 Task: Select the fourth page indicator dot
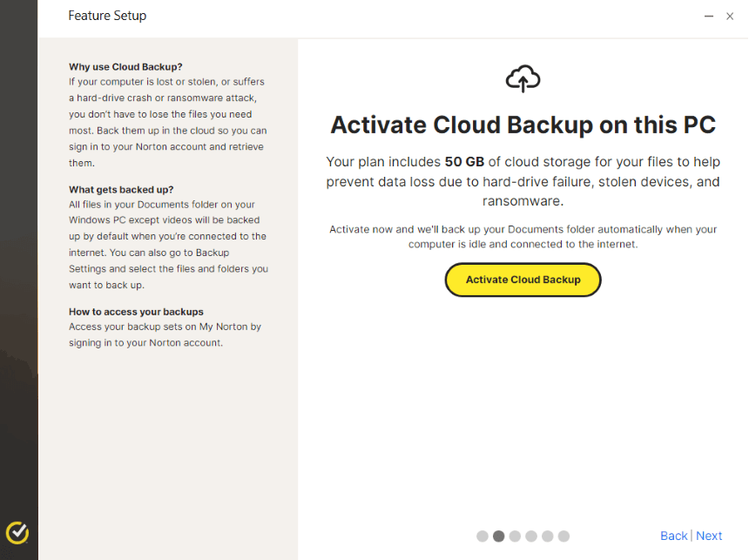(531, 536)
